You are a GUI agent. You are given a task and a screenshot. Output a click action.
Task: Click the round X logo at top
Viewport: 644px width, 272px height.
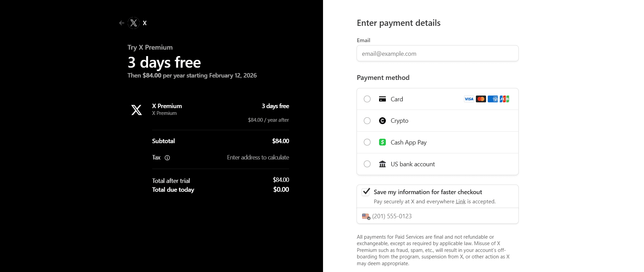pyautogui.click(x=134, y=23)
